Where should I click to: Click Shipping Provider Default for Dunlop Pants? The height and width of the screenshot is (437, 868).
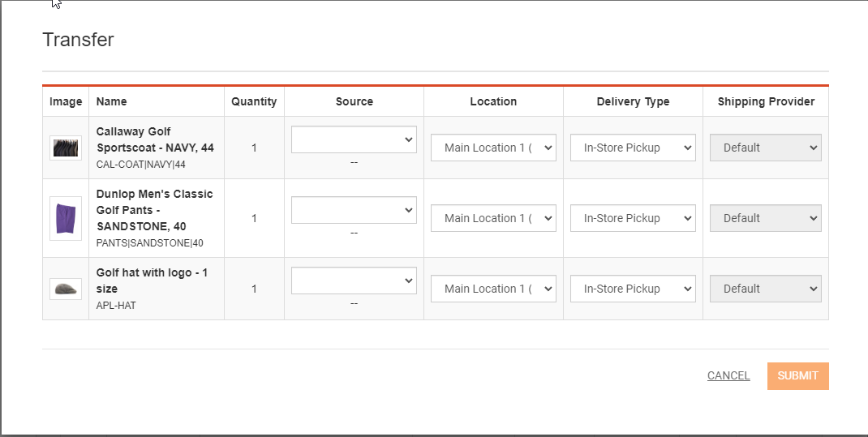click(x=766, y=218)
